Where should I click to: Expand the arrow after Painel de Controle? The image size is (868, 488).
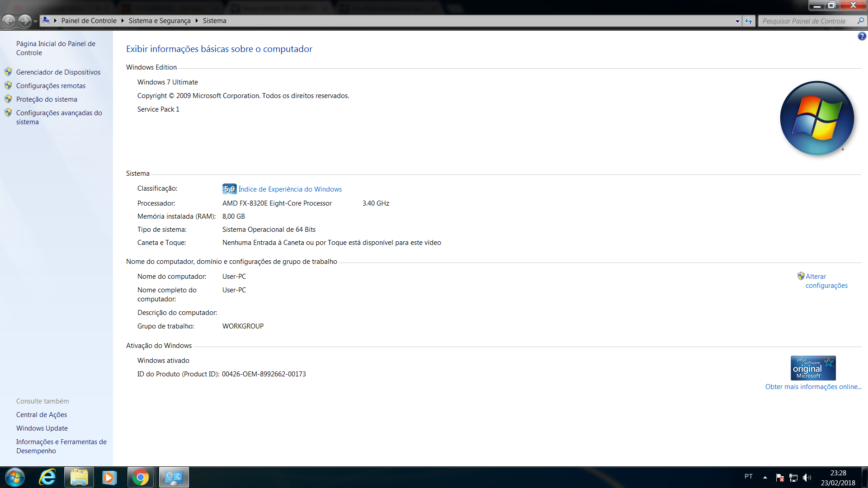tap(123, 21)
